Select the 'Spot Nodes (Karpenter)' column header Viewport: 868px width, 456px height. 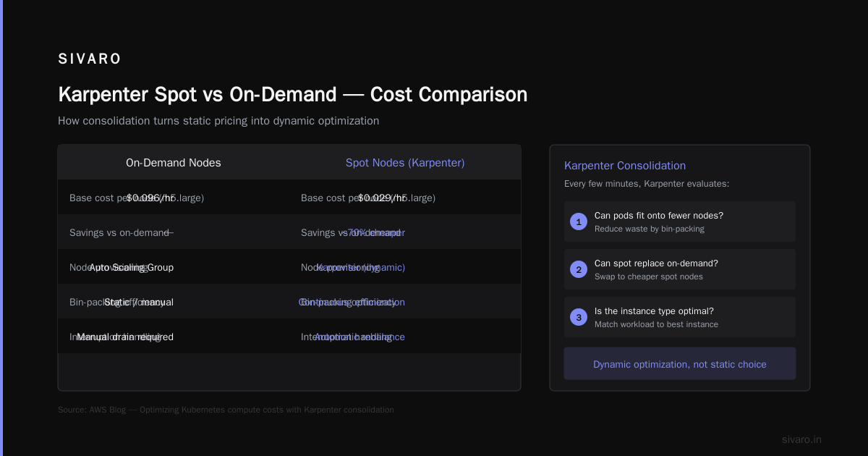click(405, 163)
